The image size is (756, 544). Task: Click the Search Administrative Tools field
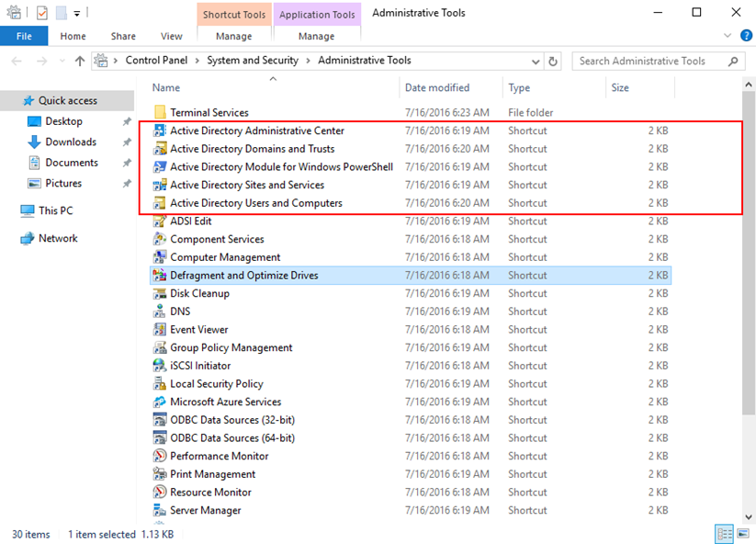coord(657,62)
